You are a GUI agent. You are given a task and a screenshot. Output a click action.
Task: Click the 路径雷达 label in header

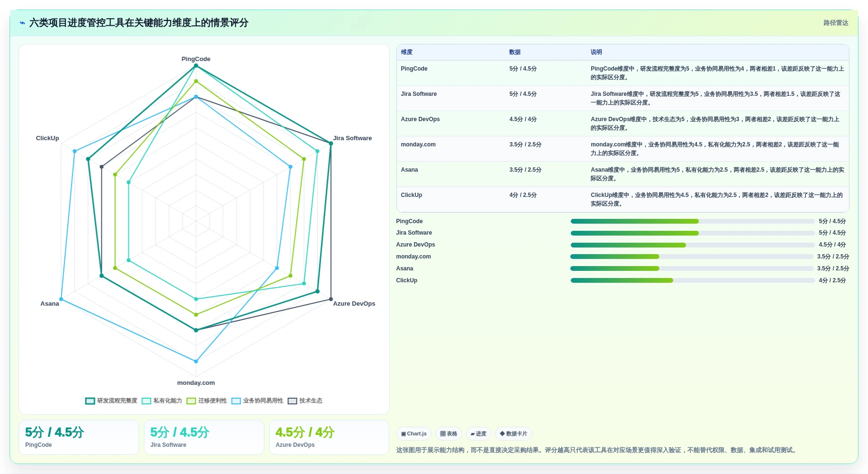[x=836, y=23]
